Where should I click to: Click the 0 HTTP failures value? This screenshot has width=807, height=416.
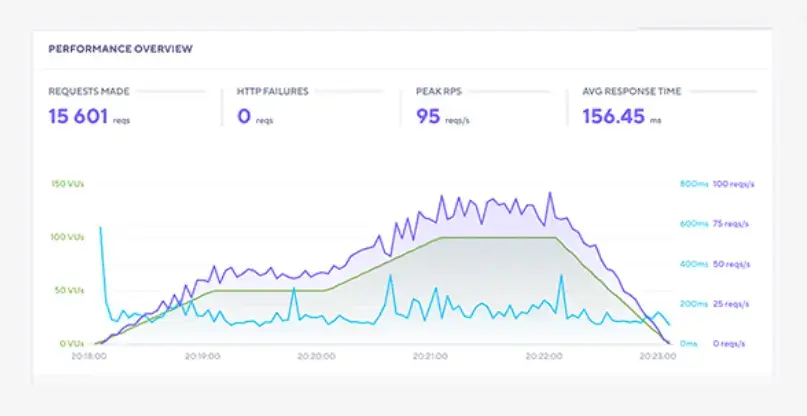(243, 116)
